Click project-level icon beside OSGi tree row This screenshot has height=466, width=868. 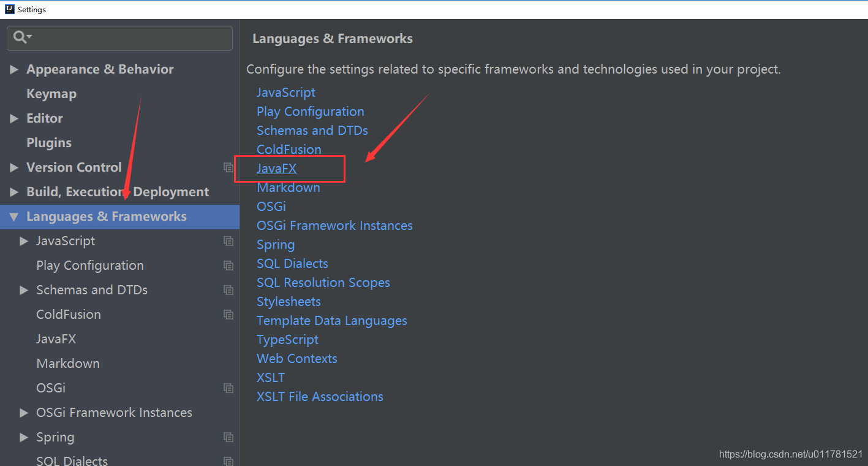coord(228,388)
